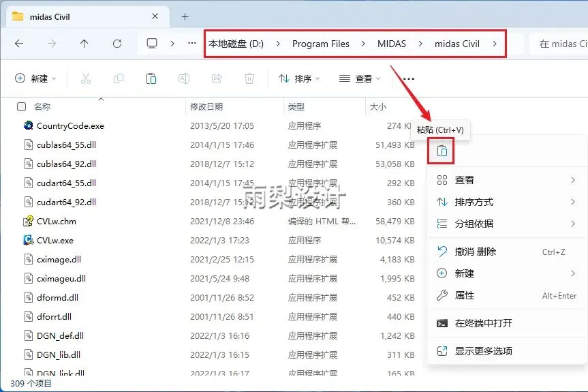This screenshot has width=588, height=392.
Task: Sort by 大小 column header
Action: (378, 107)
